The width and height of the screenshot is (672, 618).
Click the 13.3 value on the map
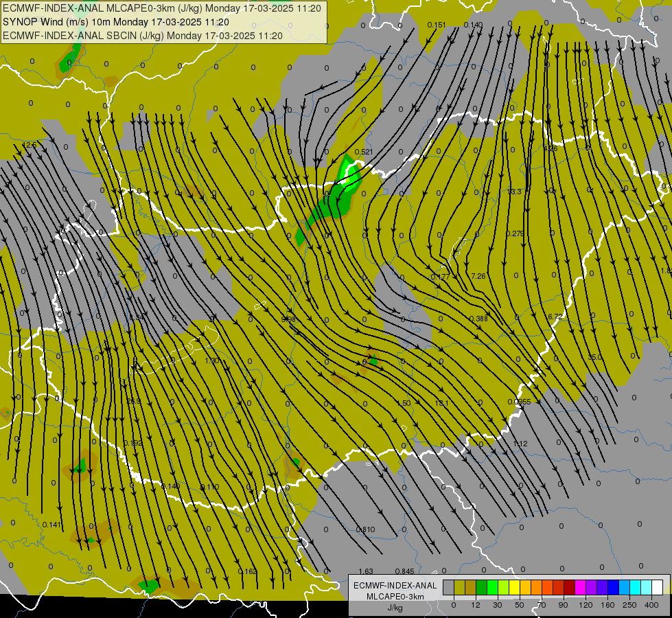[514, 192]
